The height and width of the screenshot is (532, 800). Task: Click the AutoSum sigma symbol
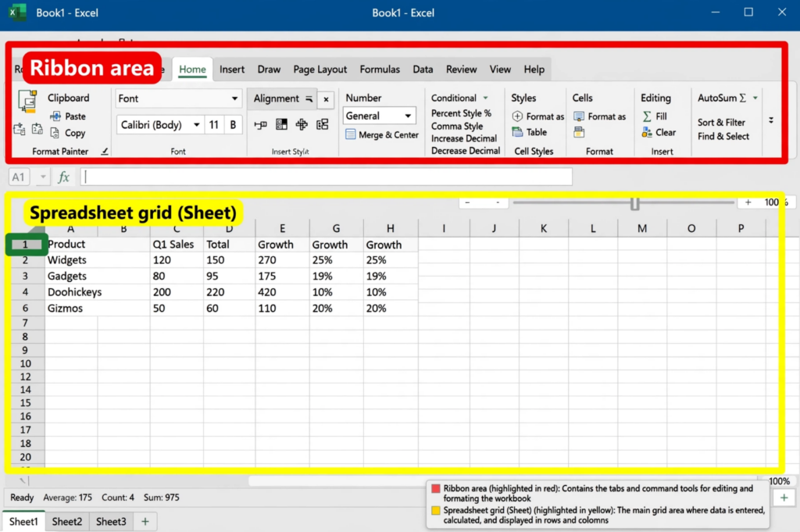(743, 98)
